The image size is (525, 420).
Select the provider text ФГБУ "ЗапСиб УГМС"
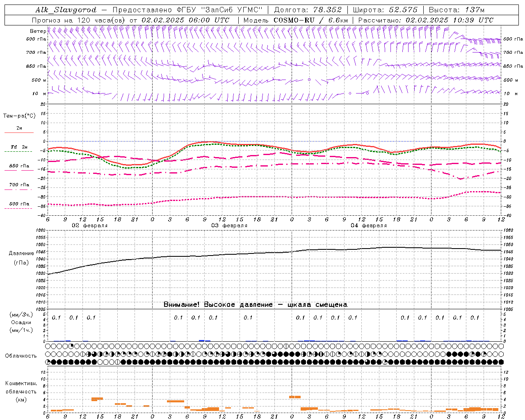pos(220,10)
